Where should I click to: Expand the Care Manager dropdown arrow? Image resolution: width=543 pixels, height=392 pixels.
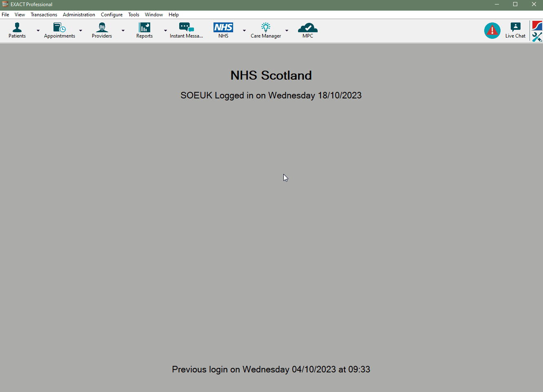287,31
